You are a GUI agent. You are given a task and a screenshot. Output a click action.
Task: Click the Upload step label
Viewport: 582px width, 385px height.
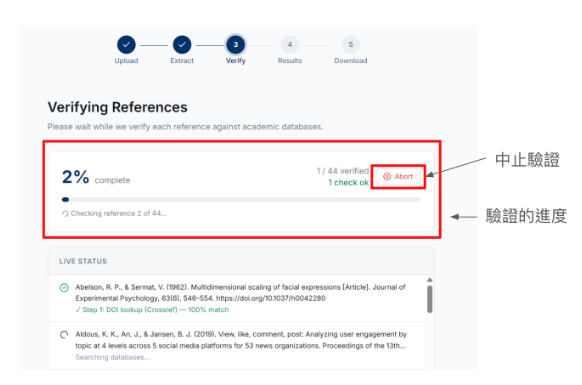tap(126, 61)
